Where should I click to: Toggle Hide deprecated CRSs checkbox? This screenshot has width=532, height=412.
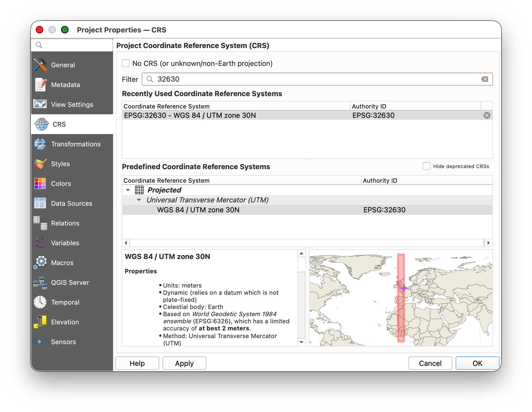[426, 166]
